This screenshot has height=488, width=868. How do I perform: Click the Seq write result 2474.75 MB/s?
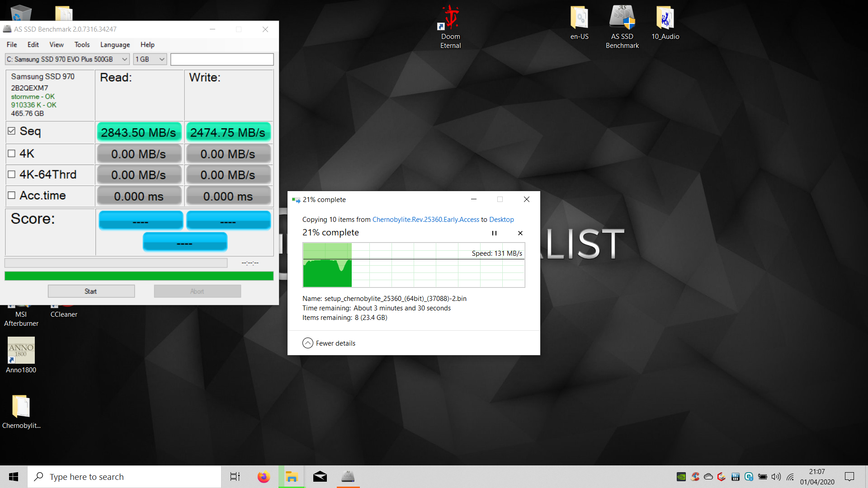[x=228, y=132]
